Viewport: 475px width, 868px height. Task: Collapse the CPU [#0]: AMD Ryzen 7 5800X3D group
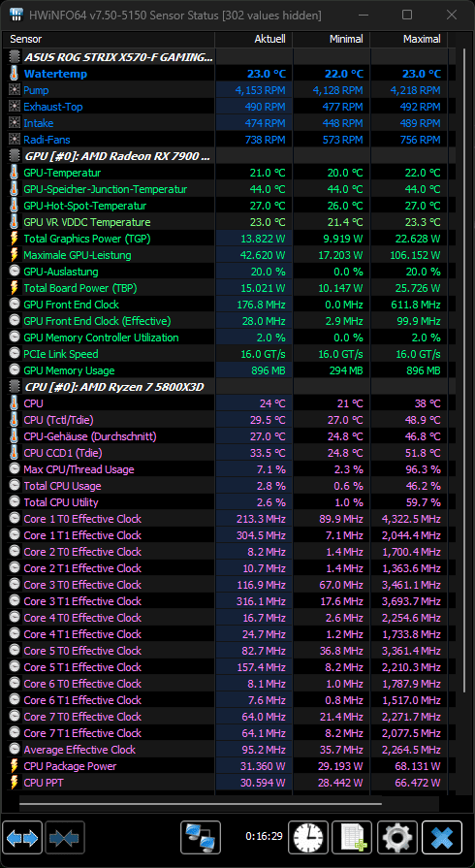pos(114,387)
